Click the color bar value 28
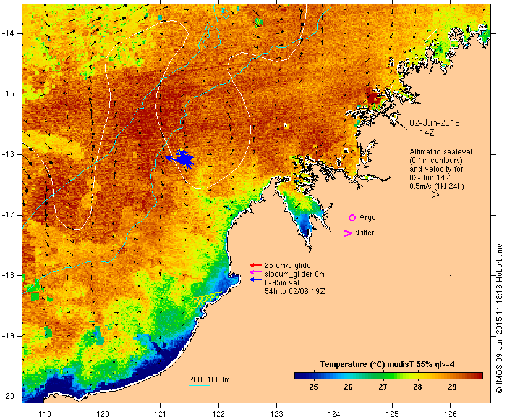Image resolution: width=507 pixels, height=420 pixels. 417,387
